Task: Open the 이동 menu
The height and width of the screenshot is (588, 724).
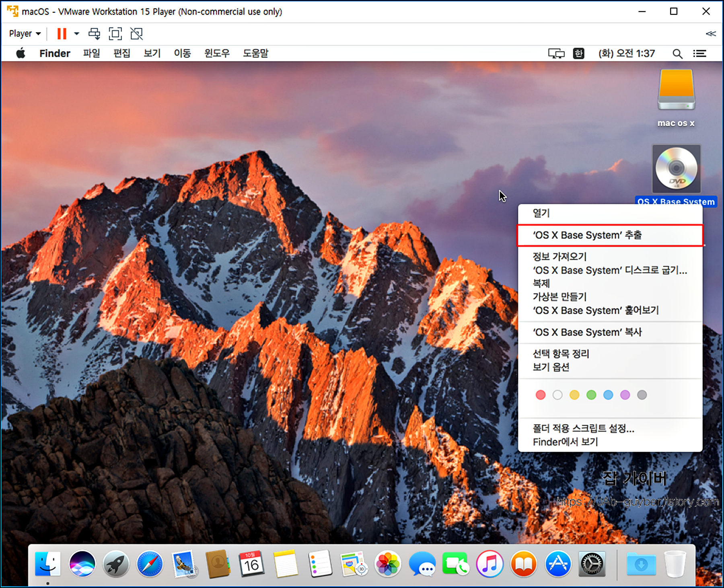Action: point(182,53)
